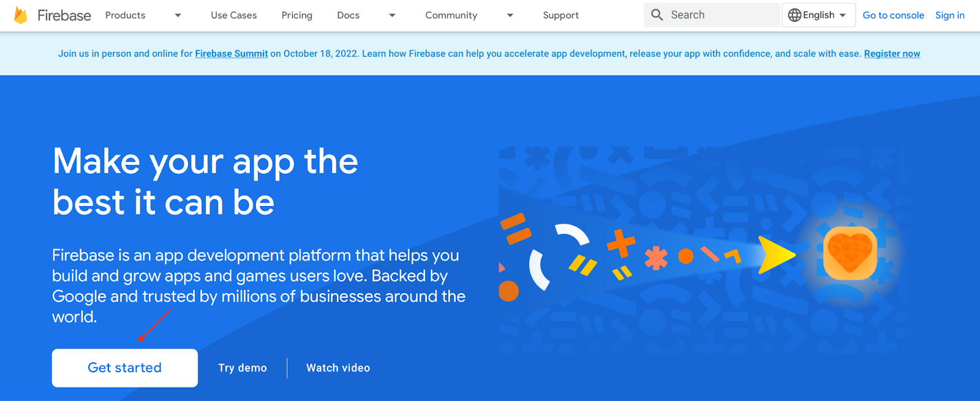Image resolution: width=980 pixels, height=401 pixels.
Task: Follow the Register now banner link
Action: point(892,54)
